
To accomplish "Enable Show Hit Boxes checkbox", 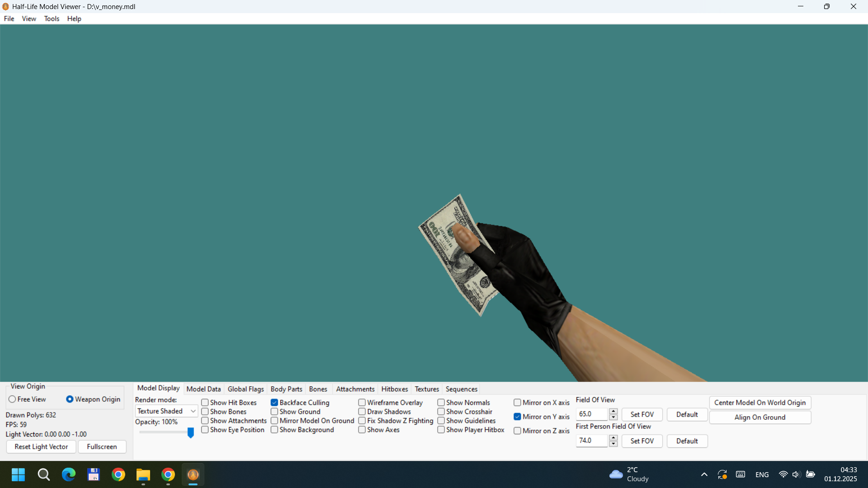I will 205,403.
